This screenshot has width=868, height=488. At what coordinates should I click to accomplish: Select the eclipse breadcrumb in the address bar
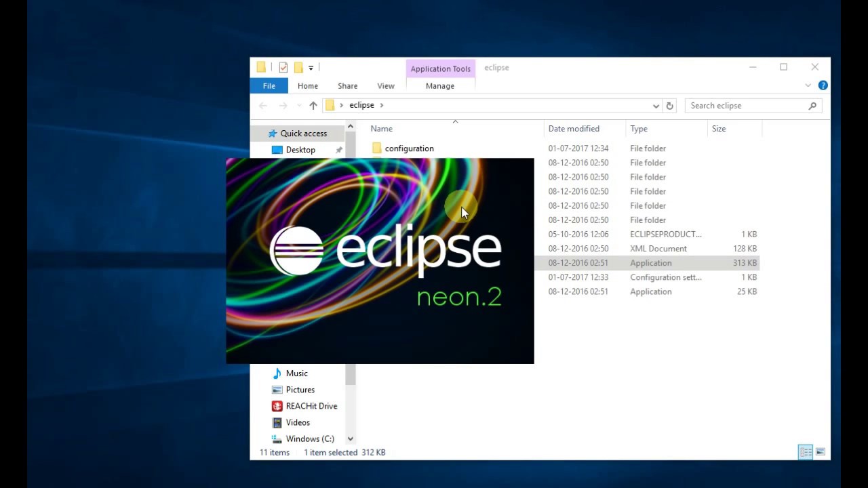(x=361, y=105)
